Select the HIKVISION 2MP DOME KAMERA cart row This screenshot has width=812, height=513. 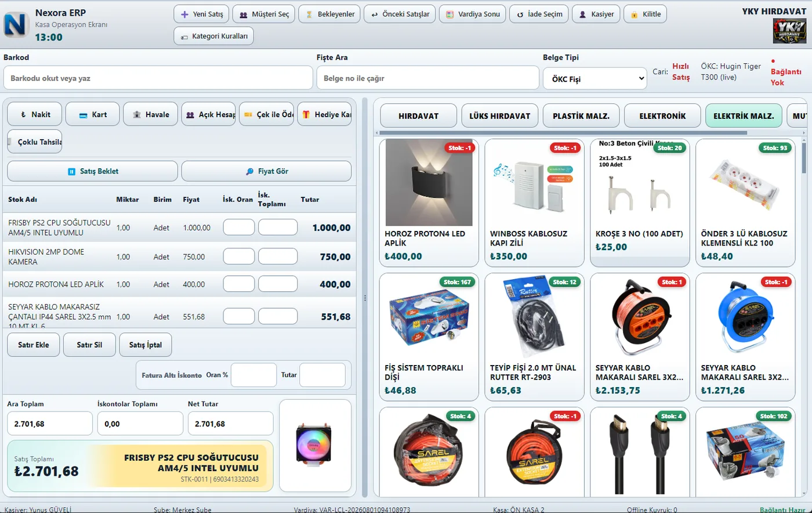179,256
